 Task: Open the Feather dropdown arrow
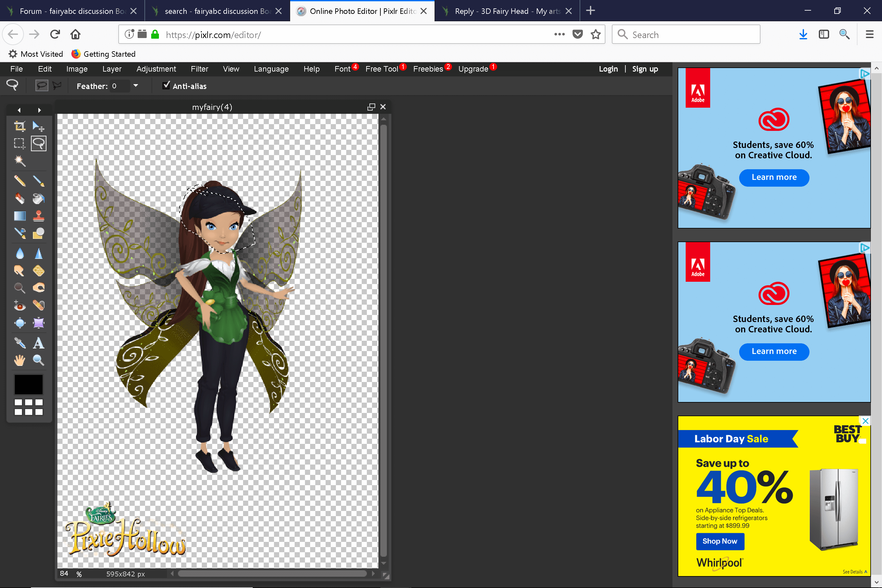[136, 86]
